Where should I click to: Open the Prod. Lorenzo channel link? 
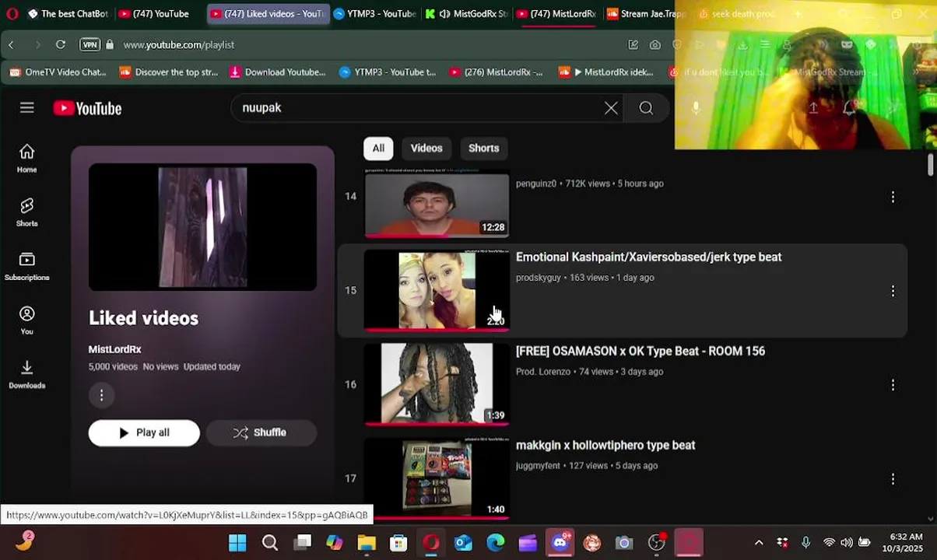click(543, 372)
